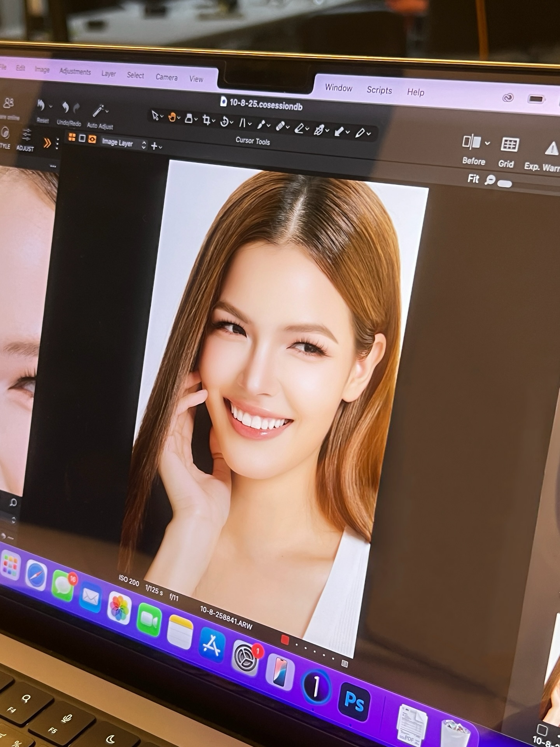Click the Reset adjustments icon

(x=40, y=105)
